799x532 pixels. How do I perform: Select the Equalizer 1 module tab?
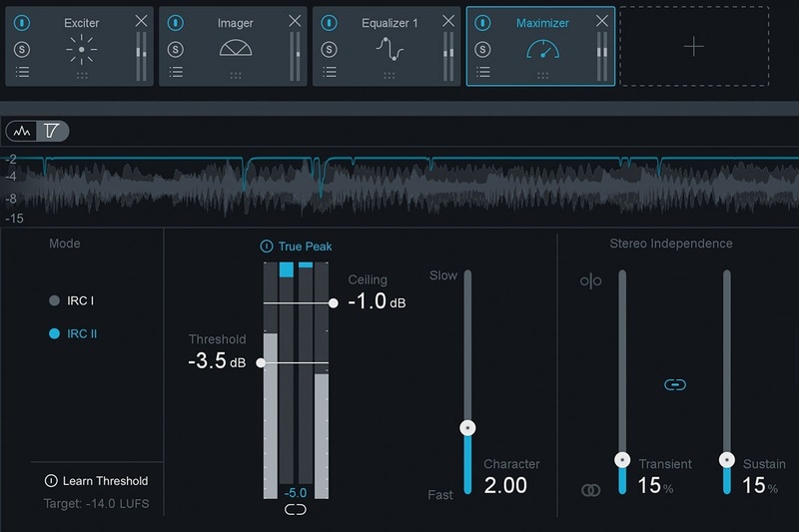390,23
